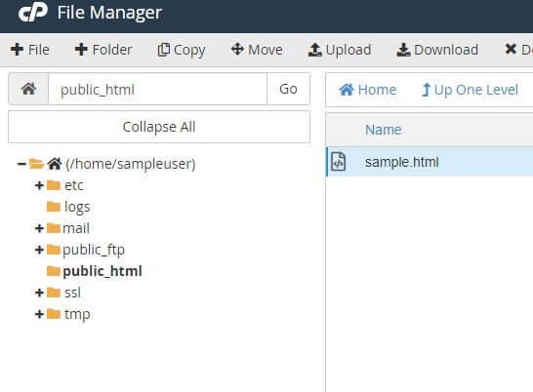
Task: Click Download in the toolbar
Action: pos(437,50)
